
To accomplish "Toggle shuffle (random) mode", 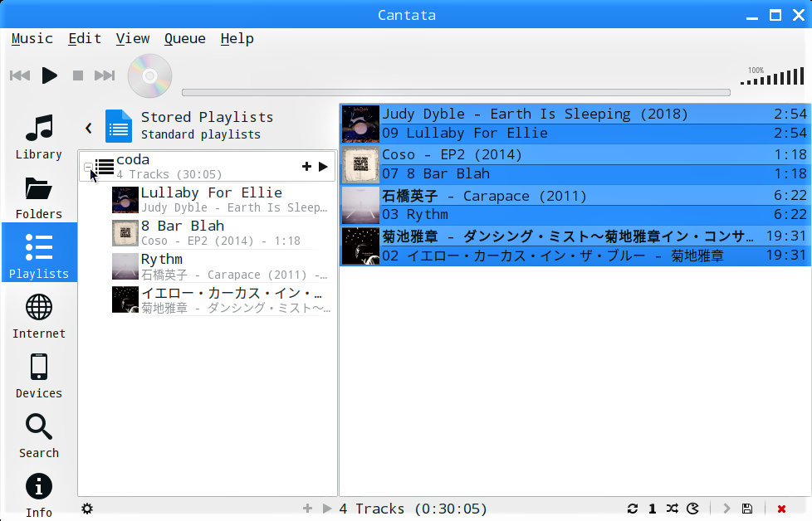I will pyautogui.click(x=673, y=509).
